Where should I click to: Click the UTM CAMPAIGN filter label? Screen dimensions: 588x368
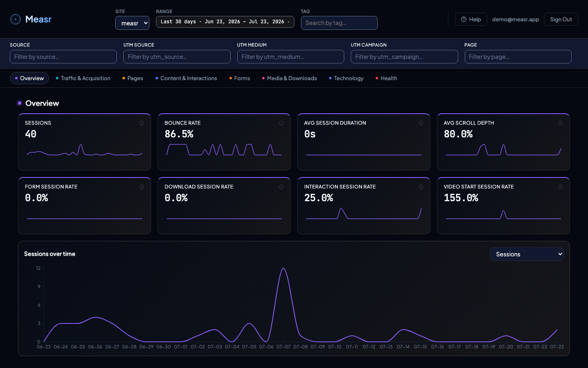[369, 45]
